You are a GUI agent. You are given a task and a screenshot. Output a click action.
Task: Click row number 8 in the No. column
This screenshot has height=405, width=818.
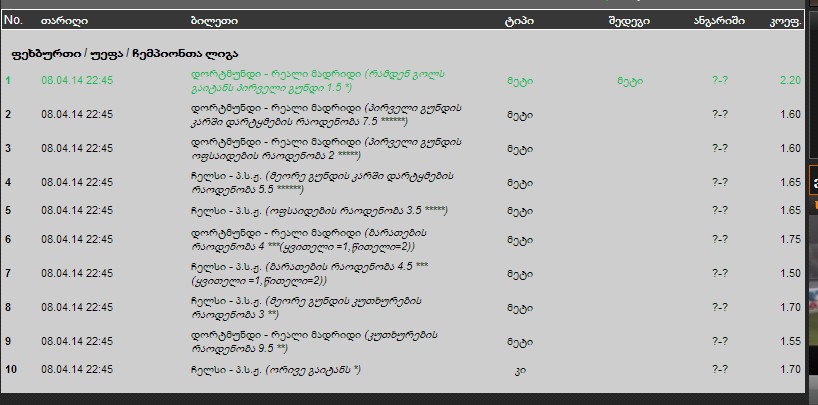coord(8,307)
